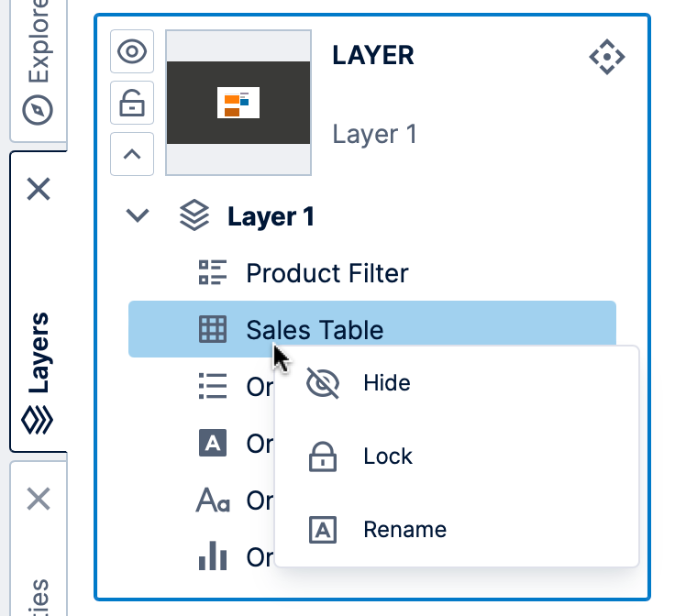Choose Hide from the context menu
The image size is (675, 616).
[386, 383]
